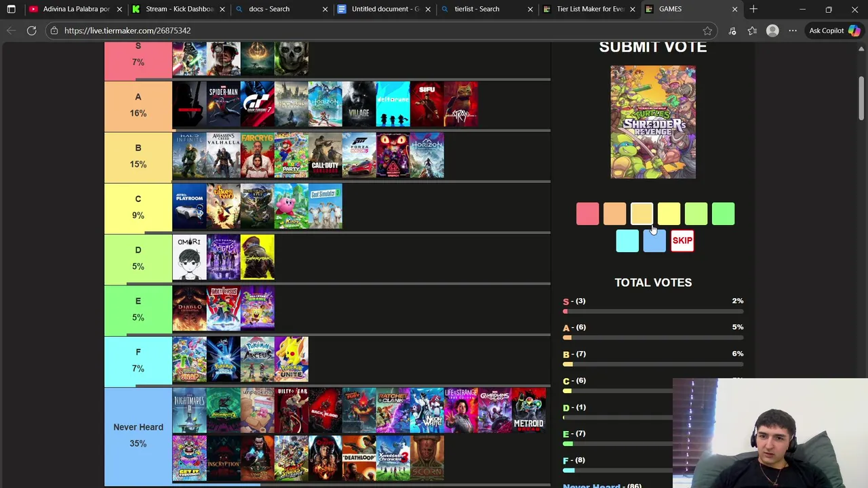Open the browser profile avatar
The height and width of the screenshot is (488, 868).
pyautogui.click(x=772, y=30)
